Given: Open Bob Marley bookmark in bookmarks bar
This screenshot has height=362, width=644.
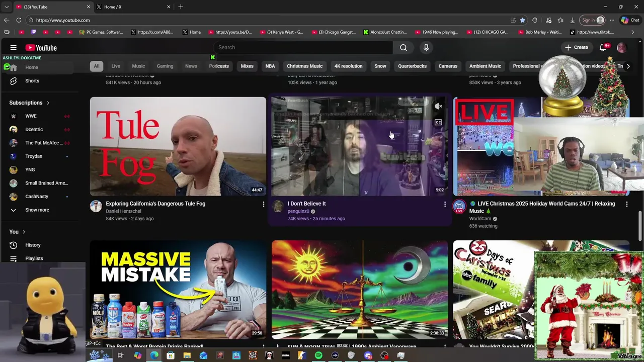Looking at the screenshot, I should pos(539,32).
